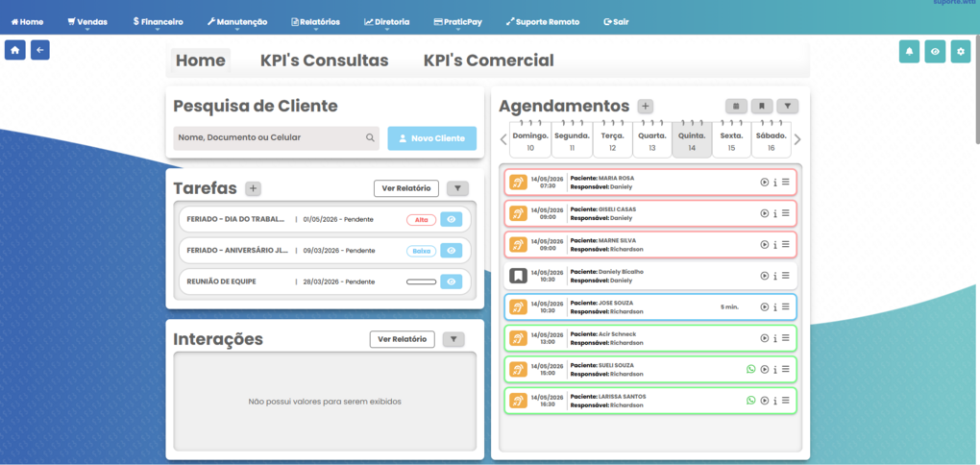This screenshot has height=465, width=980.
Task: Open the Vendas menu
Action: tap(87, 22)
